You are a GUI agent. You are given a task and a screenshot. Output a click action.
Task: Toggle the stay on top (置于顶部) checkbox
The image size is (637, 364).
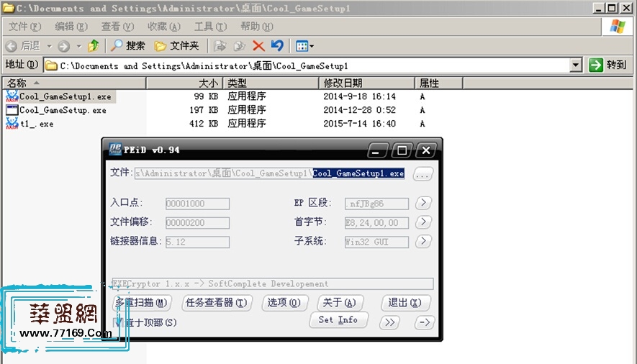pyautogui.click(x=119, y=322)
